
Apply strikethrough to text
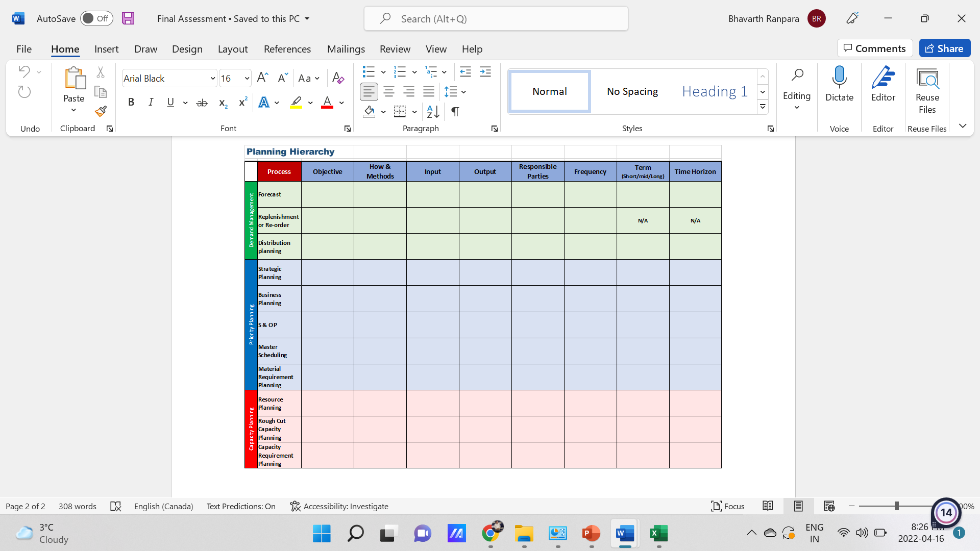coord(202,102)
